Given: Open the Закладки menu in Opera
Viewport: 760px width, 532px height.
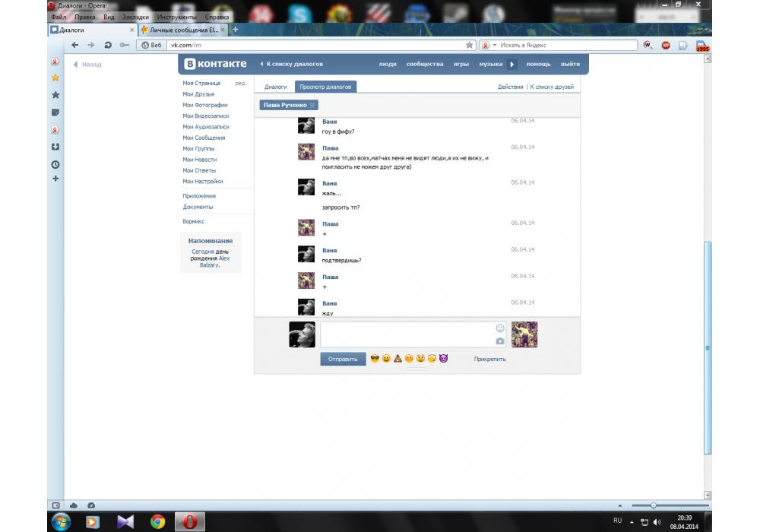Looking at the screenshot, I should [135, 17].
